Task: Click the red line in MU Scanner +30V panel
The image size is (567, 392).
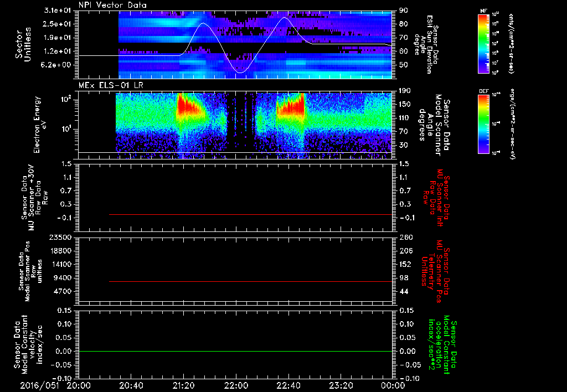Action: coord(250,214)
